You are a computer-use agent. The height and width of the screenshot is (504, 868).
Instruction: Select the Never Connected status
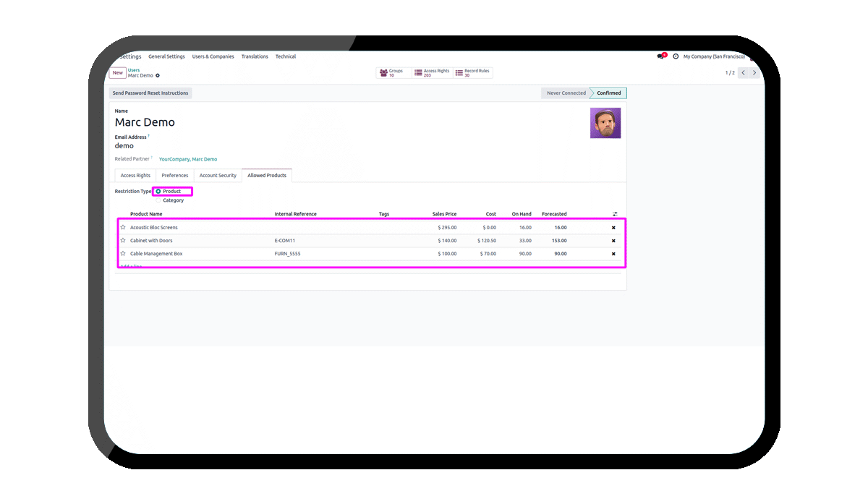point(566,93)
